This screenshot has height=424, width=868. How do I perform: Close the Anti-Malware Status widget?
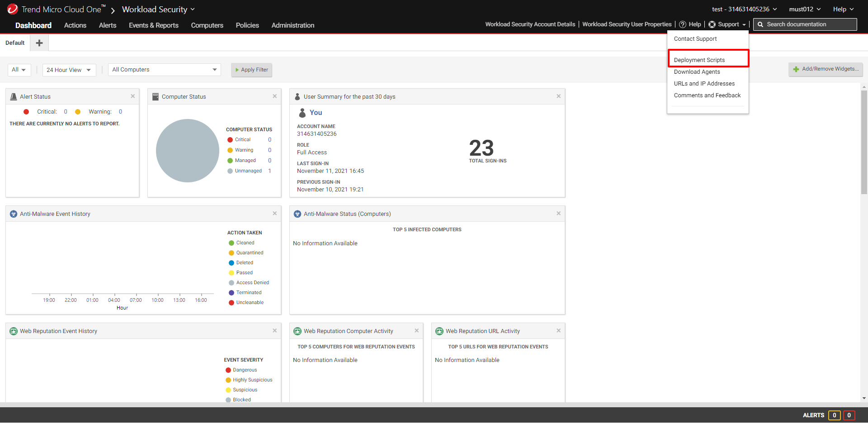pos(558,213)
